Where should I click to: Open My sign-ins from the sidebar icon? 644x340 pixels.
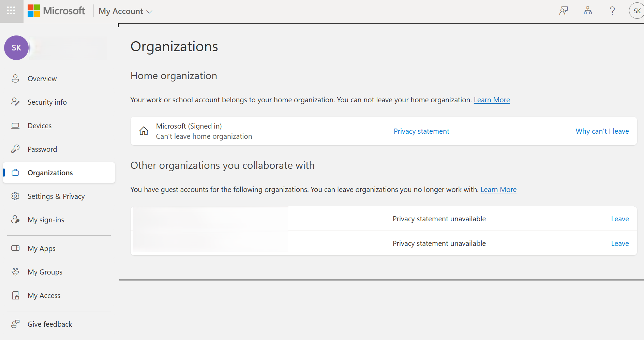tap(15, 220)
